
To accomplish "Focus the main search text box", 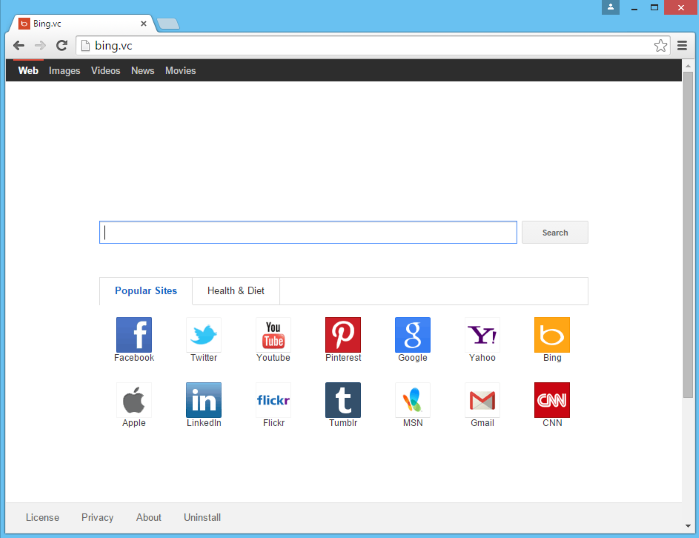I will [308, 233].
